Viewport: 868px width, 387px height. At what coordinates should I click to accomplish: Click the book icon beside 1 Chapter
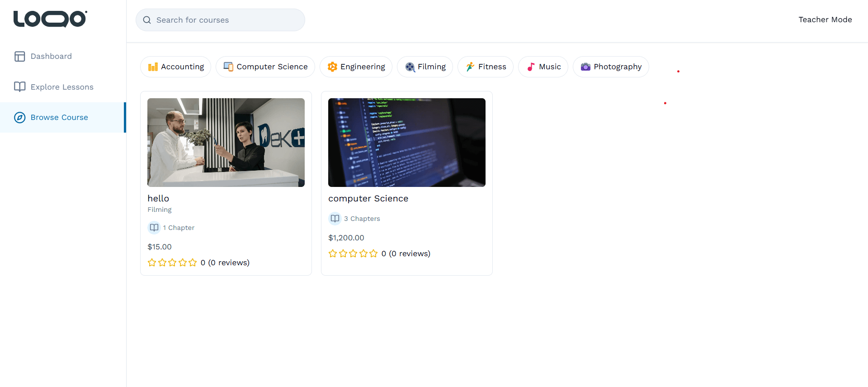point(154,228)
